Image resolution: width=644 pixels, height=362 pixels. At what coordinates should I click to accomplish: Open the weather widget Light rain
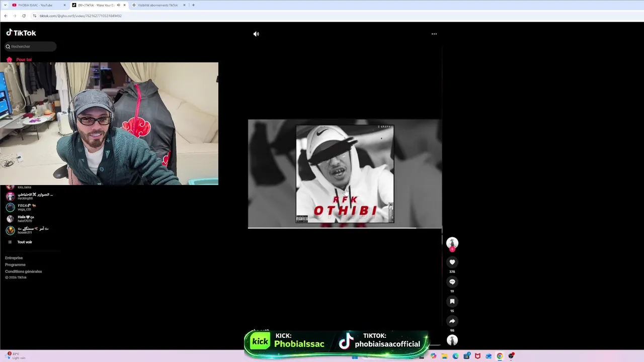point(16,355)
